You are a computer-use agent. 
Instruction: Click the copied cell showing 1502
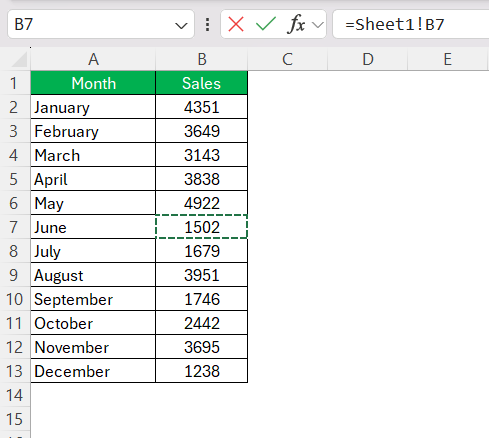click(202, 227)
